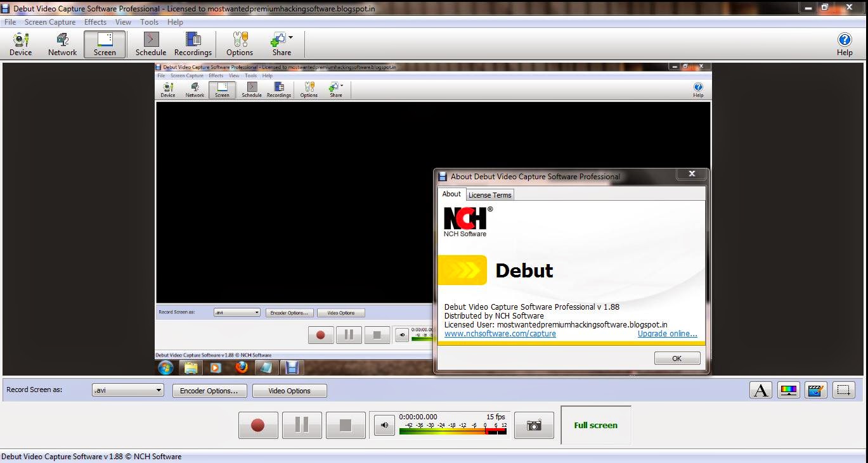Follow the Upgrade online... link
The width and height of the screenshot is (868, 463).
tap(668, 334)
